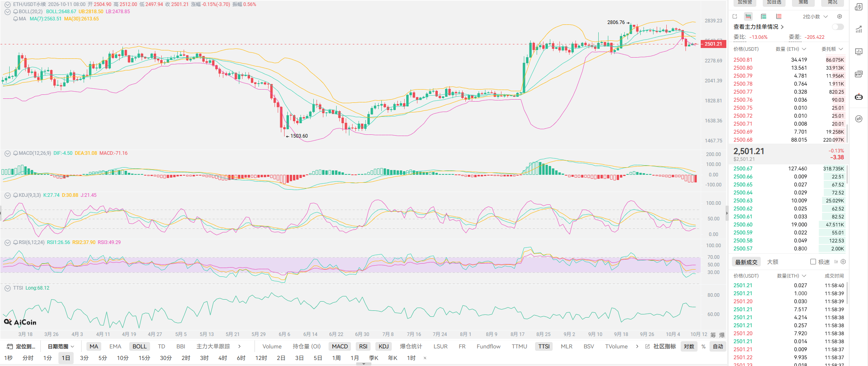Screen dimensions: 868x366
Task: Open the 数量 (ETH) unit dropdown in order book
Action: click(x=791, y=49)
